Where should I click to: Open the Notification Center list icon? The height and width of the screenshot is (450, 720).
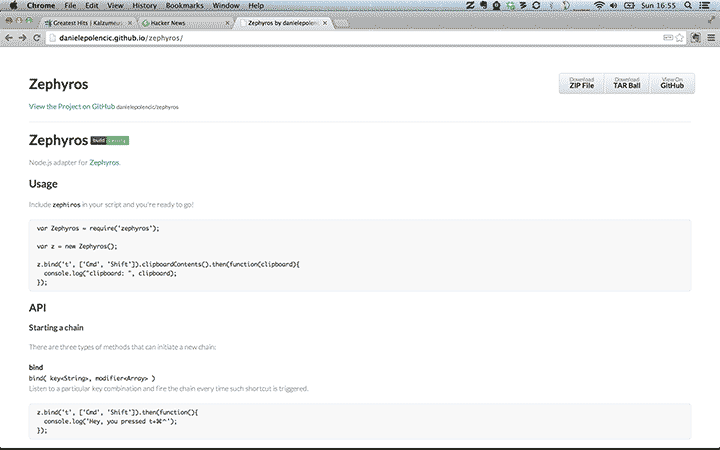(x=704, y=6)
